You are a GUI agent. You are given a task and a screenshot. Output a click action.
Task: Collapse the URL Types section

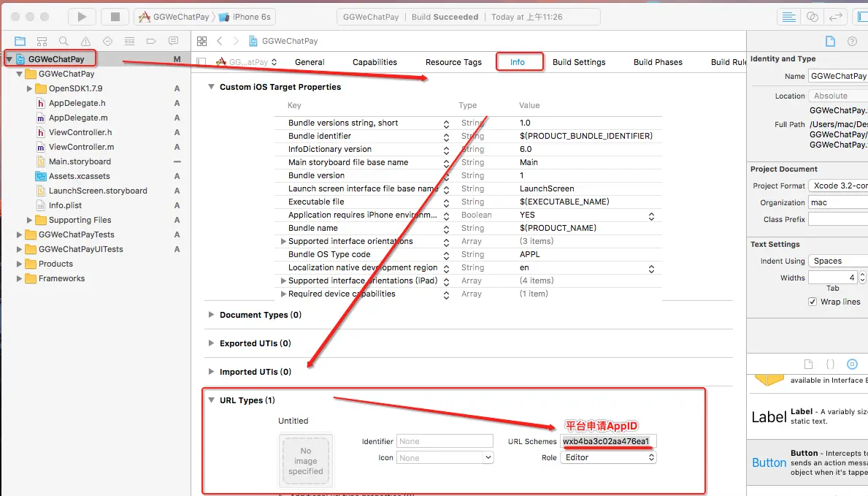coord(211,400)
